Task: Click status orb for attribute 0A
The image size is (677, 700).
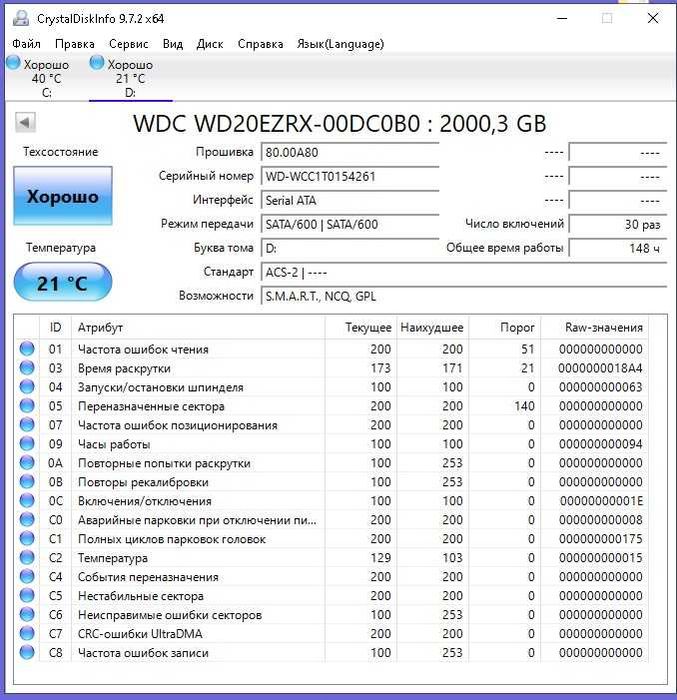Action: 27,462
